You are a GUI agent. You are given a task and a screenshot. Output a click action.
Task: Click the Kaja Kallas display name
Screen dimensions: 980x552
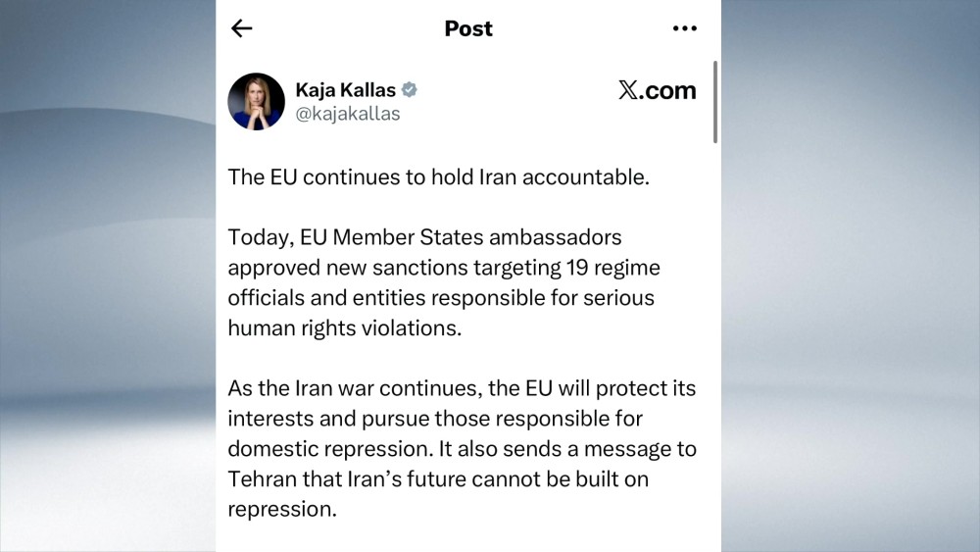click(x=345, y=90)
